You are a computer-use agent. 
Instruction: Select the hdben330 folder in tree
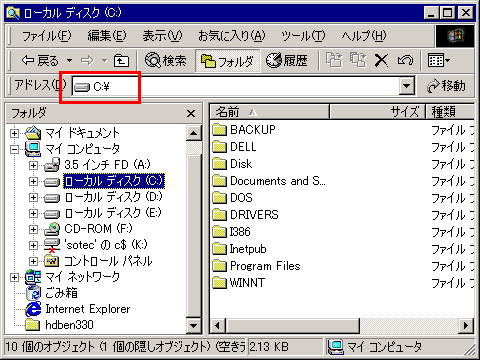(69, 325)
